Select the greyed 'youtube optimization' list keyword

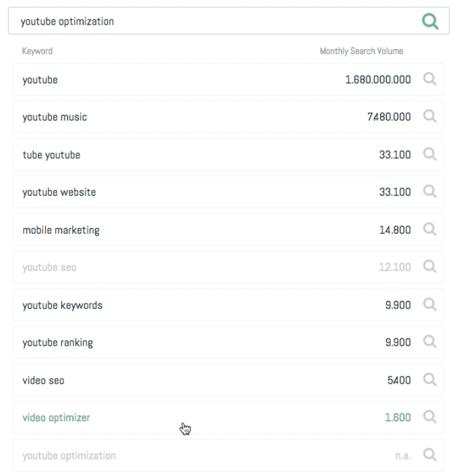(69, 456)
